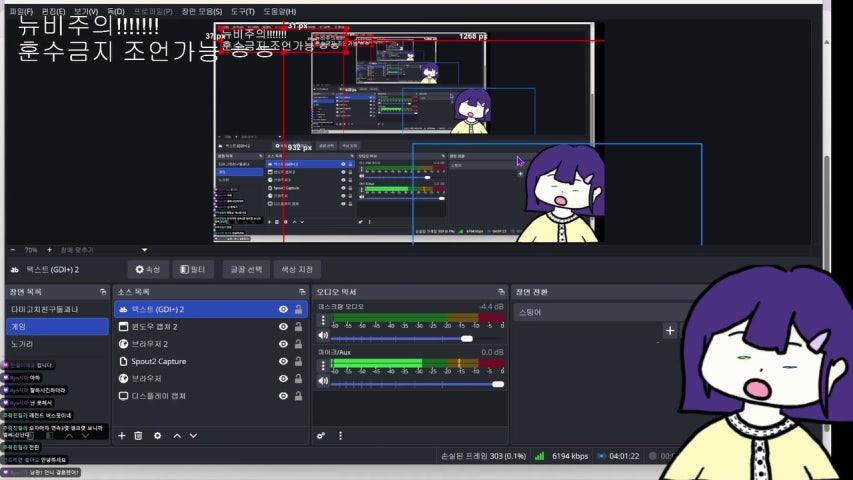Viewport: 853px width, 480px height.
Task: Mute 데스크탑 오디오 with speaker icon
Action: 323,336
